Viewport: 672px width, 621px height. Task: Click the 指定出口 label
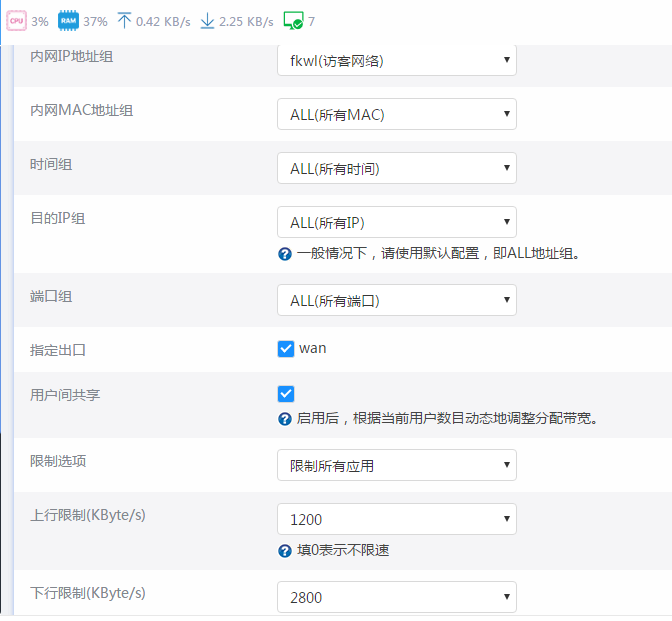click(x=58, y=350)
